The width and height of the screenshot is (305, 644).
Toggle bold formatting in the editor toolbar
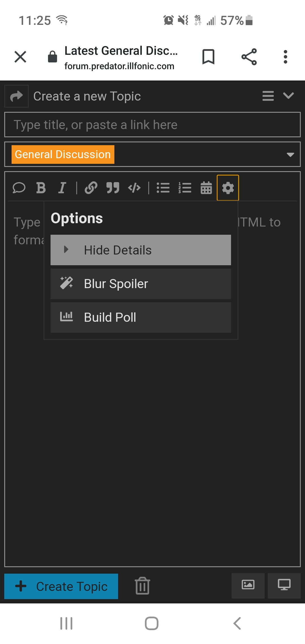41,188
